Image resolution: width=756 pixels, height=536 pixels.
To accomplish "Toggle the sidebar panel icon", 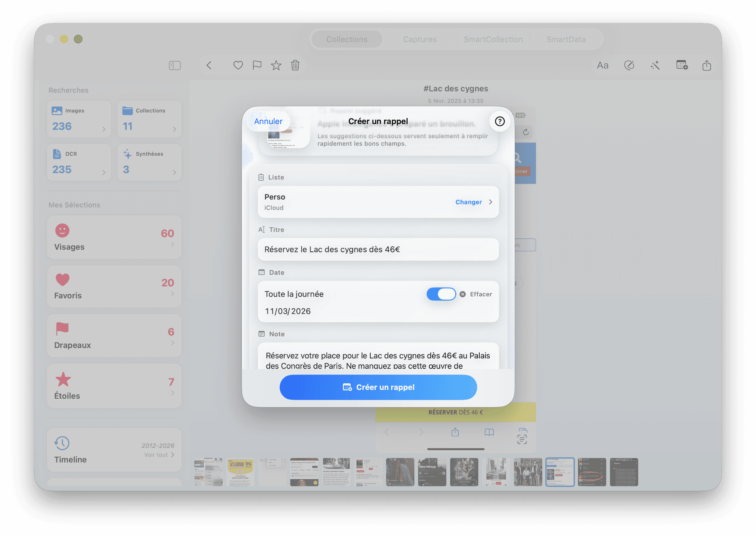I will 175,65.
